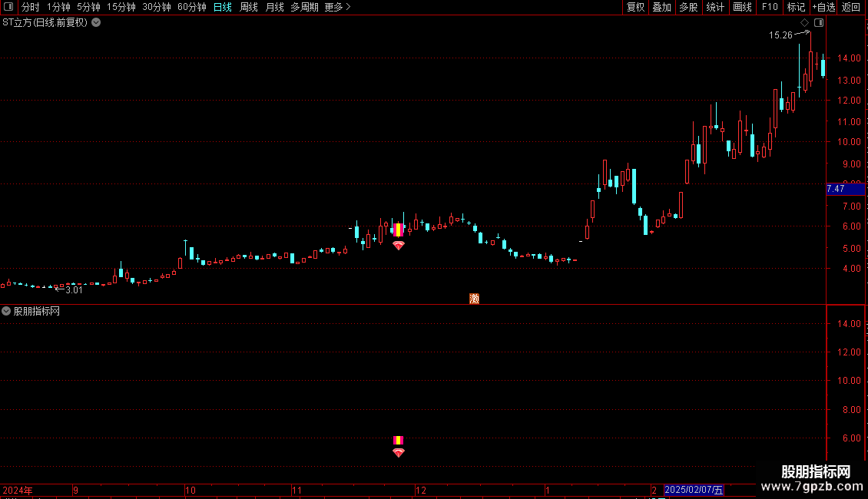Click the yellow-magenta marker in indicator panel
The height and width of the screenshot is (499, 868).
[398, 441]
